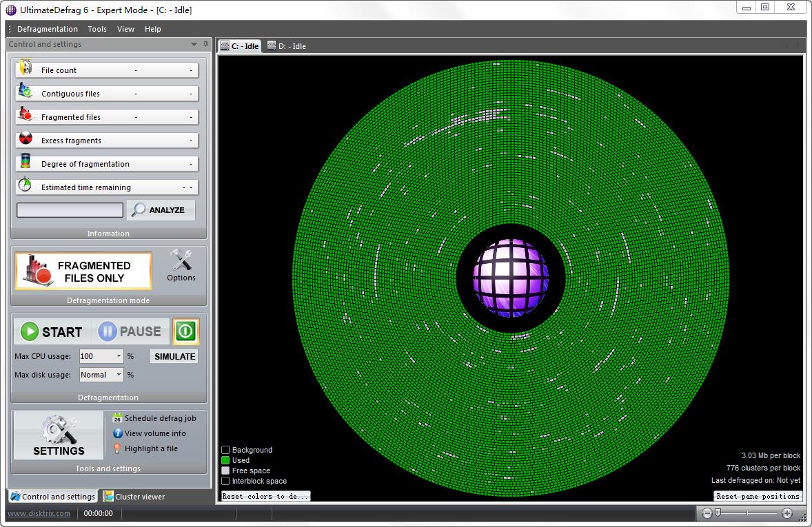Open the SETTINGS gears button
Image resolution: width=812 pixels, height=527 pixels.
(59, 435)
